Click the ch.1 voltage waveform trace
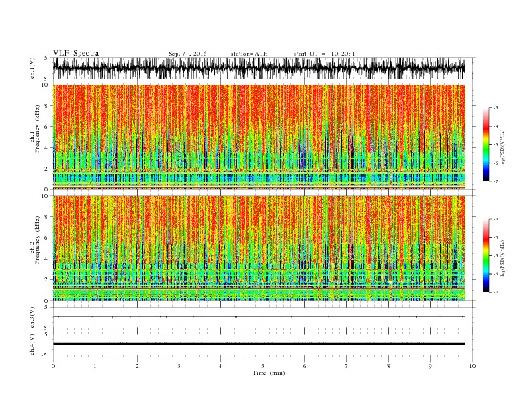 pyautogui.click(x=259, y=68)
